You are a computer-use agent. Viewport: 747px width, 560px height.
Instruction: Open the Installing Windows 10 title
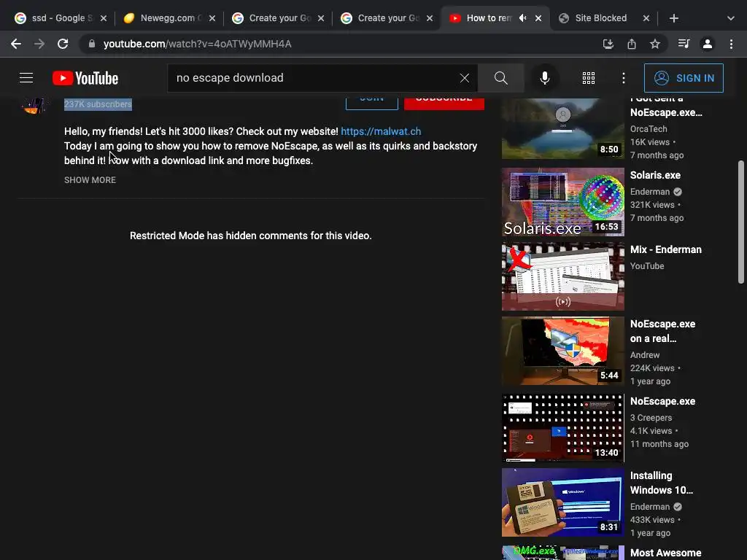(661, 483)
